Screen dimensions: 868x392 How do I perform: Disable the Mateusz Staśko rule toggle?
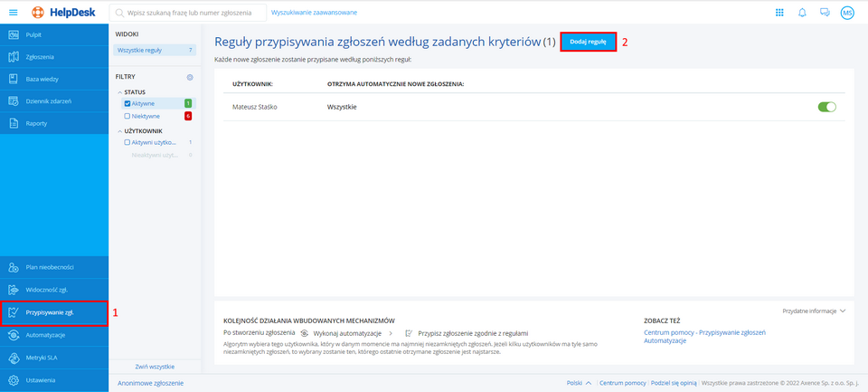826,107
